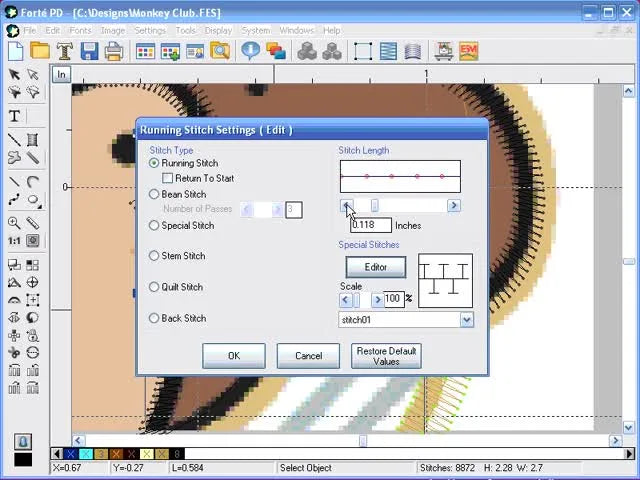
Task: Click the Stitch Length slider thumb
Action: pyautogui.click(x=375, y=206)
